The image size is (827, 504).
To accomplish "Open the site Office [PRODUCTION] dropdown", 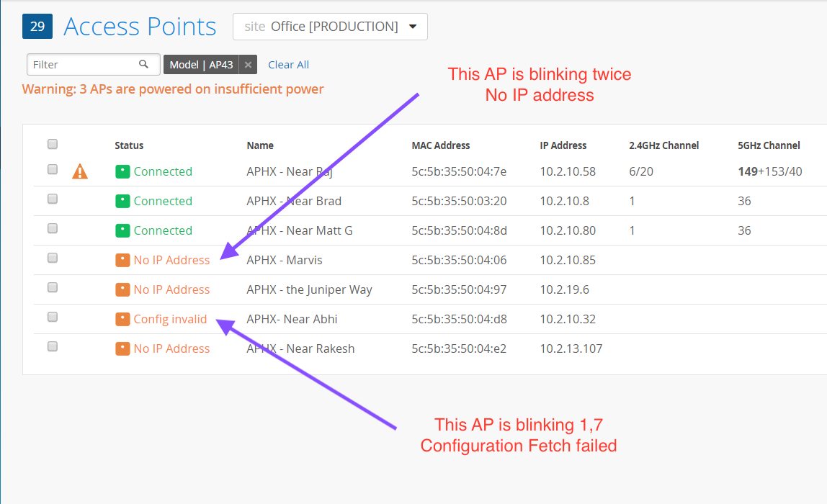I will click(x=330, y=27).
